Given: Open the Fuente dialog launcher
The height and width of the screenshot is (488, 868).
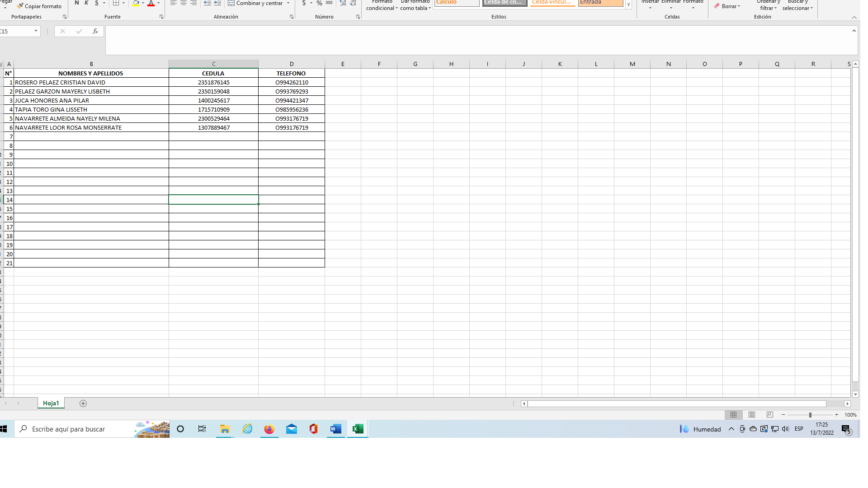Looking at the screenshot, I should coord(161,17).
